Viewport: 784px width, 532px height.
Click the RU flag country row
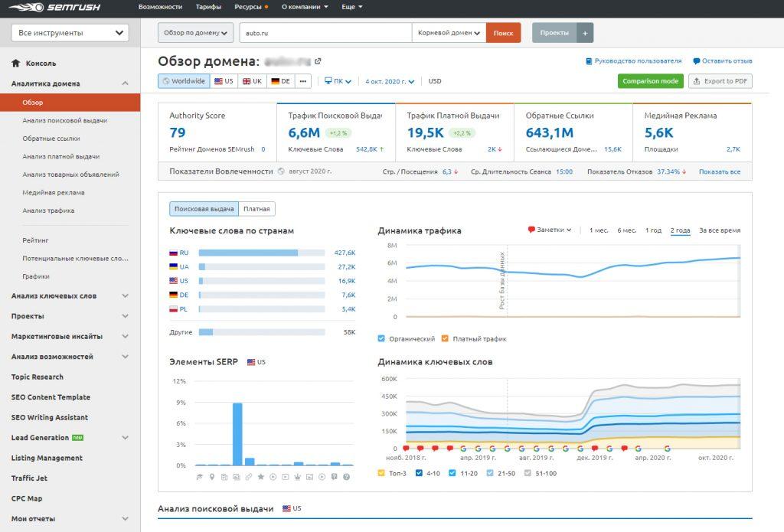262,253
